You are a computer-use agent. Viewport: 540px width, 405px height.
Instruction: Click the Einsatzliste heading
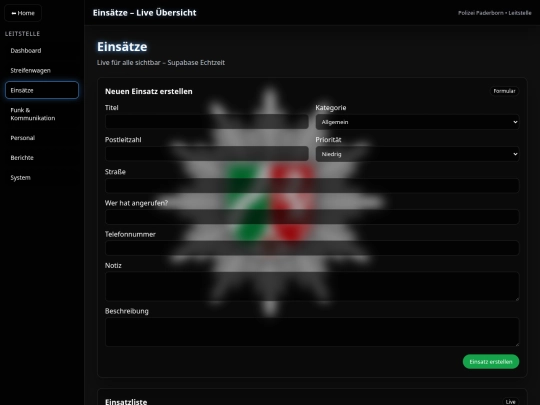126,402
